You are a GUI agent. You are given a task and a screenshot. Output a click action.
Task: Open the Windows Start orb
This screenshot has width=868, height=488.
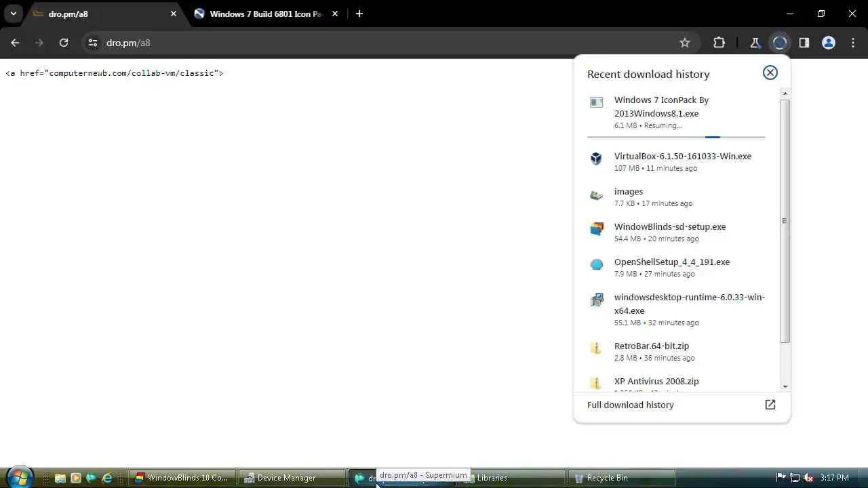pos(20,477)
